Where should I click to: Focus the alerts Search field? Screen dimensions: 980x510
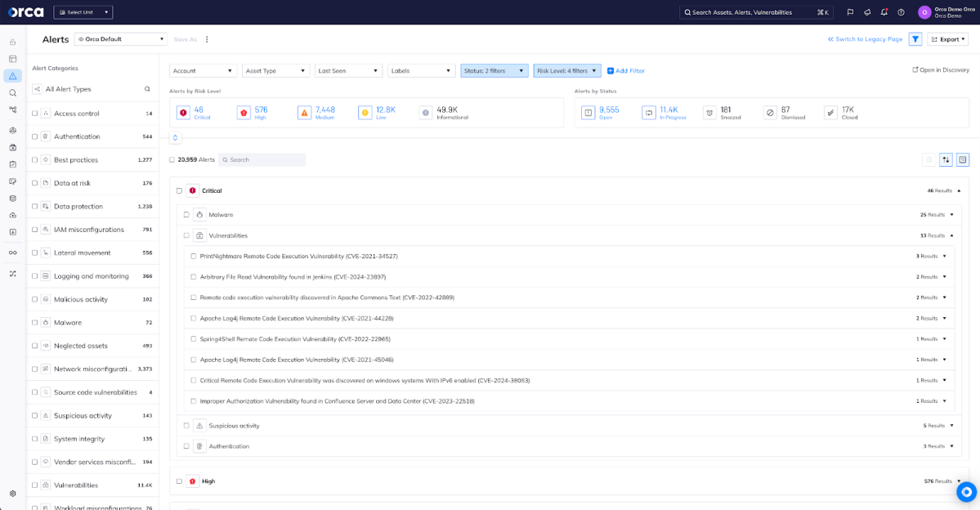tap(262, 159)
